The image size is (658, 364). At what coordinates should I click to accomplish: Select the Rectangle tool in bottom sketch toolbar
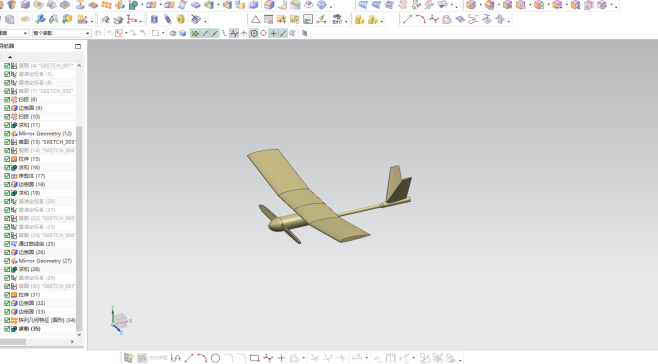(254, 358)
